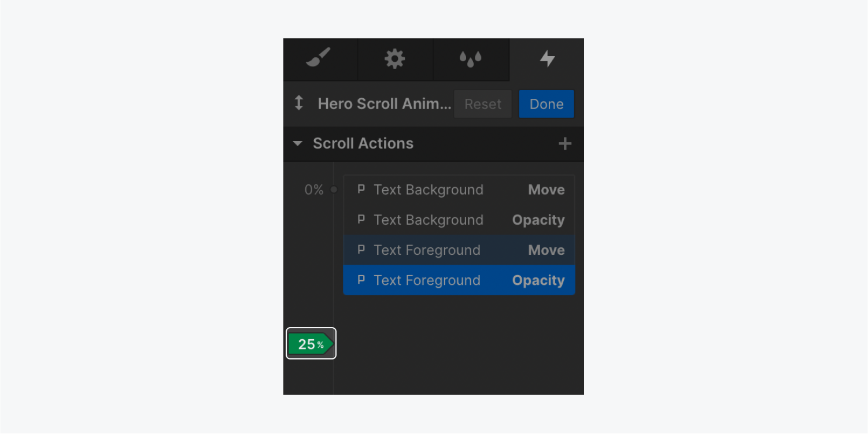Open the Style panel brush tab
This screenshot has height=434, width=868.
pos(319,58)
